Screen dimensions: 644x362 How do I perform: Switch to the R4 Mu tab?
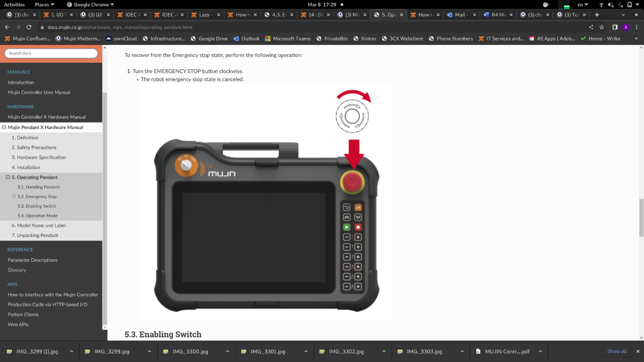[x=498, y=14]
